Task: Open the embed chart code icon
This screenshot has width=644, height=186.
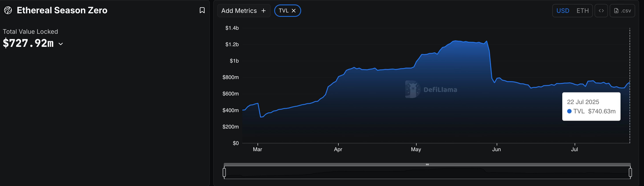Action: pos(601,10)
